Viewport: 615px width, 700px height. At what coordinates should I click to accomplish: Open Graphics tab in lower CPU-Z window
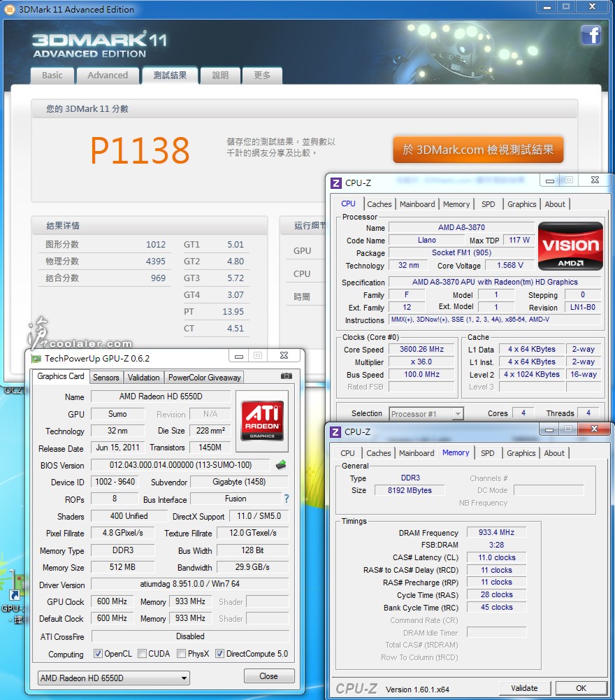[x=521, y=453]
